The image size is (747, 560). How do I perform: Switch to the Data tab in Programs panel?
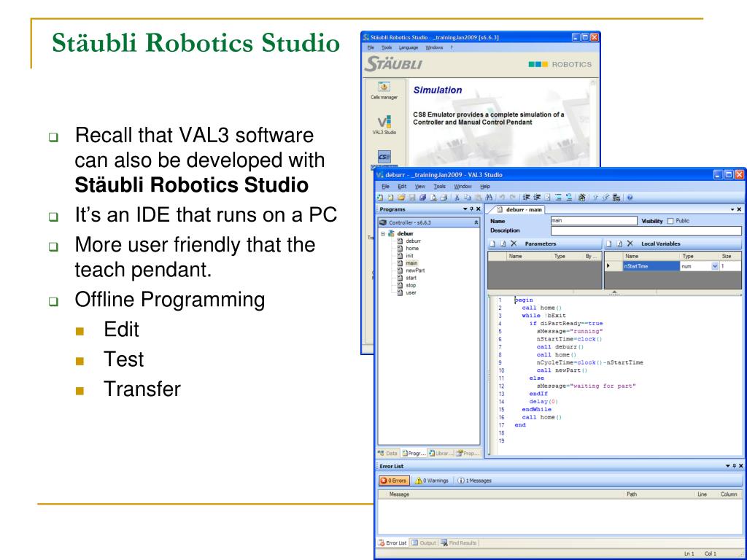coord(388,454)
